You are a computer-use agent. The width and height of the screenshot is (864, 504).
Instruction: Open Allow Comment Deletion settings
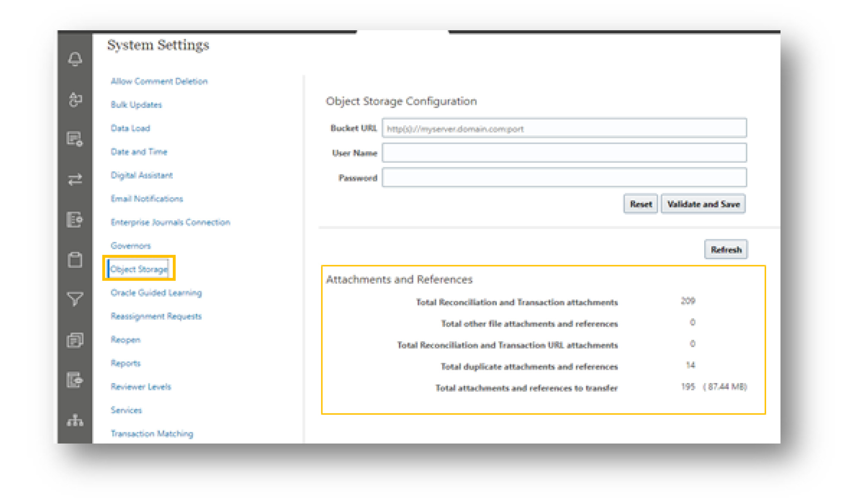click(159, 81)
